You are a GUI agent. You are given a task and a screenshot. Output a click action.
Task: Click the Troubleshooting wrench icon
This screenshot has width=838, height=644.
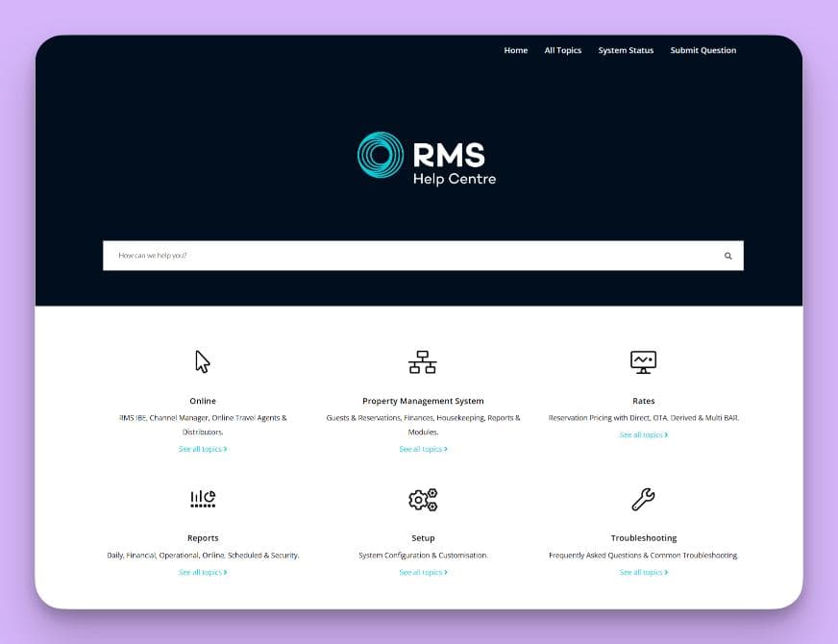pos(643,499)
